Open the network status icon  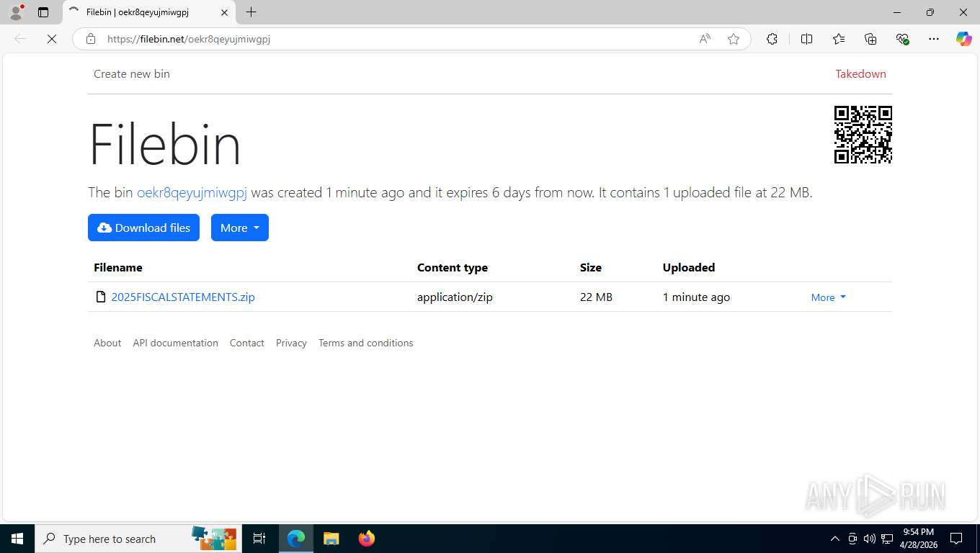point(887,539)
